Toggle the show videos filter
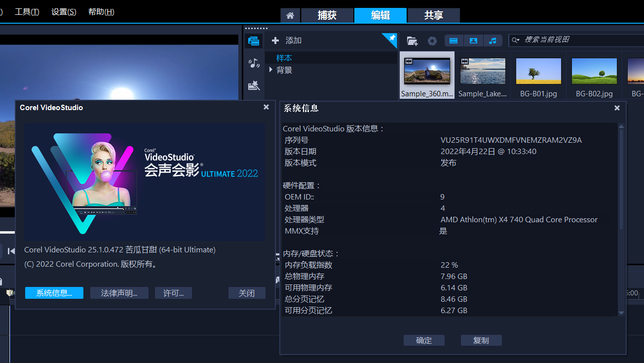The height and width of the screenshot is (363, 644). click(454, 40)
